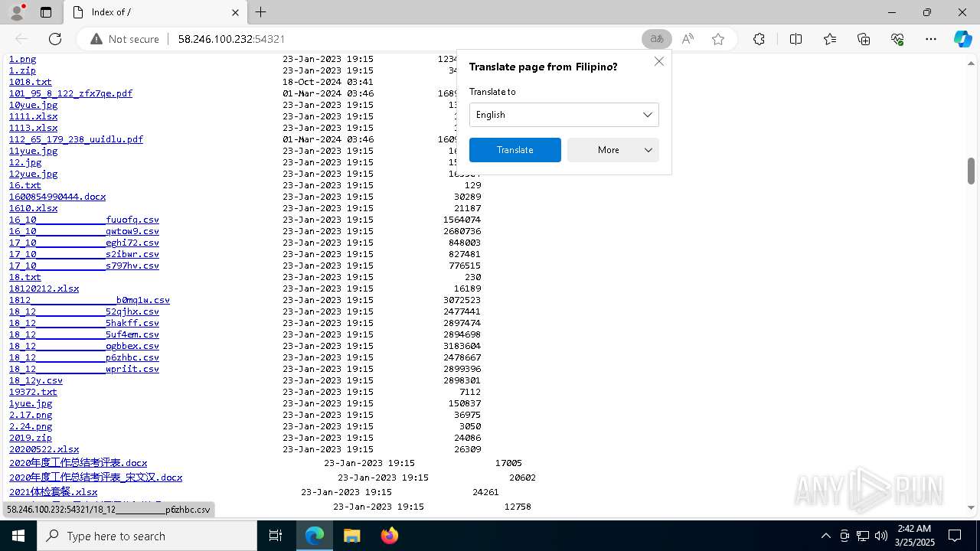
Task: Open the 1.png file link
Action: (x=22, y=59)
